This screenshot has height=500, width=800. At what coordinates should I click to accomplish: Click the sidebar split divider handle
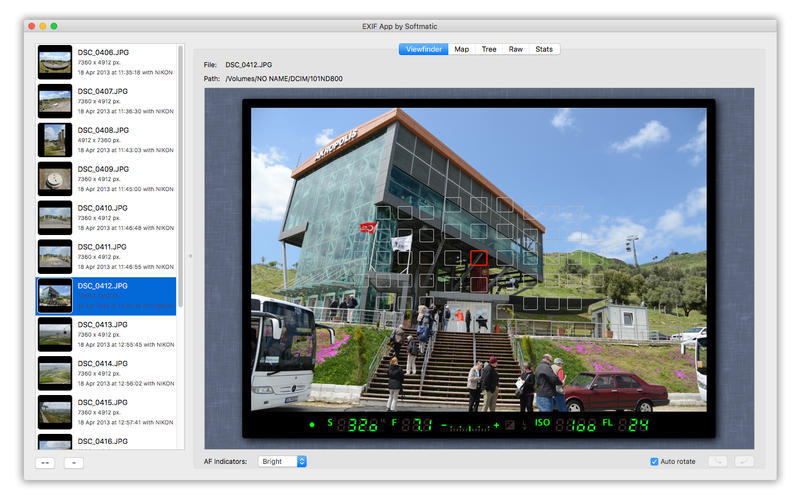tap(189, 256)
